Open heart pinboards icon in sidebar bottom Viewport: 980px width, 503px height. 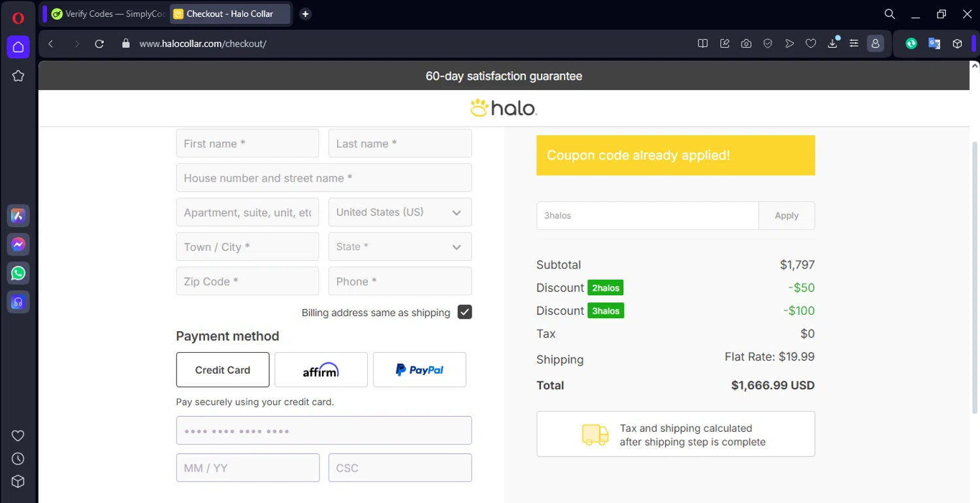point(18,436)
